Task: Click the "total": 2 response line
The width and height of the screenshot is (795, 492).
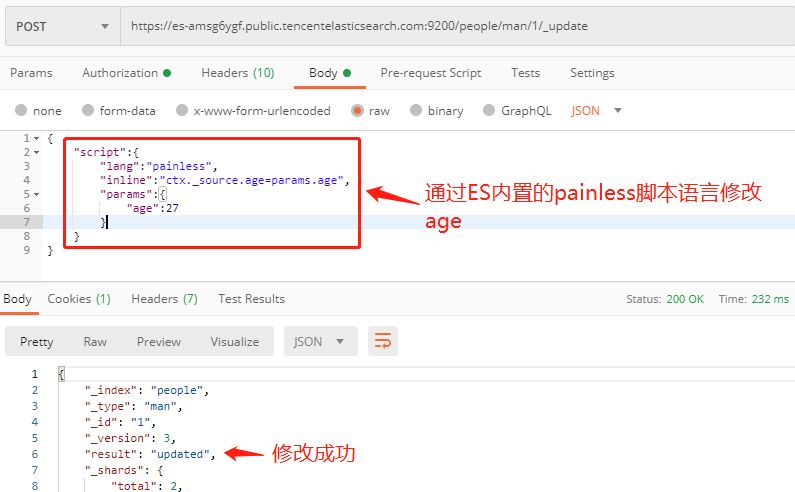Action: tap(147, 486)
